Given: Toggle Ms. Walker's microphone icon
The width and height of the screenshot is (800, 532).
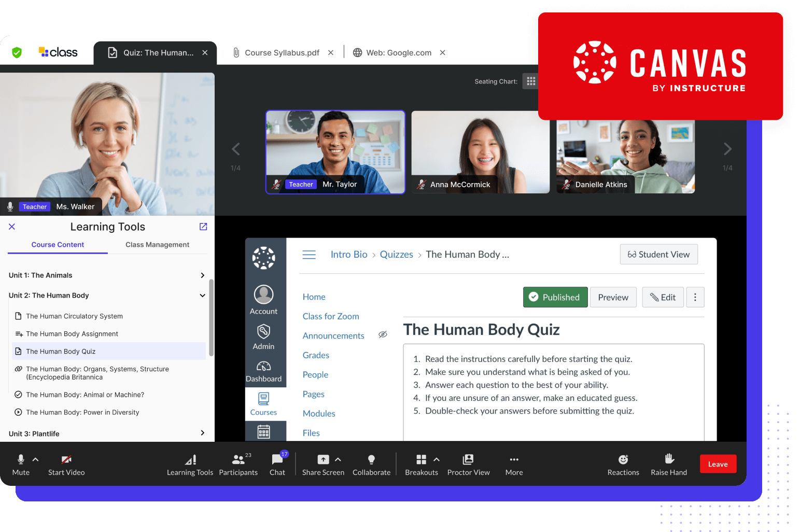Looking at the screenshot, I should pyautogui.click(x=10, y=206).
